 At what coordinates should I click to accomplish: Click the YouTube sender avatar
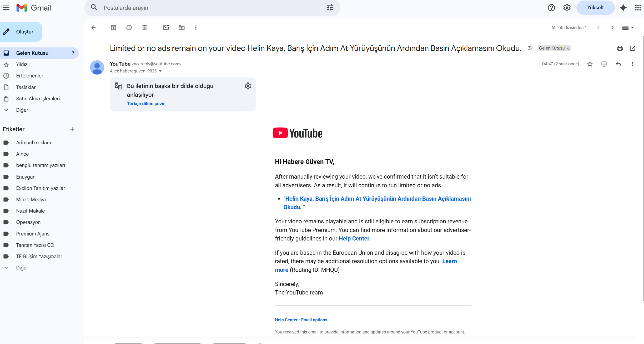point(97,67)
